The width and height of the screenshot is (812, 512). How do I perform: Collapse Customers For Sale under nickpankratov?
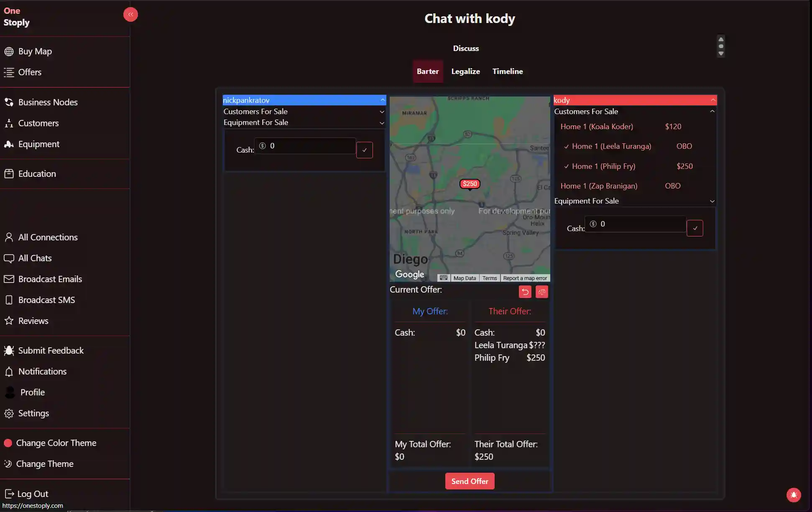click(x=382, y=112)
